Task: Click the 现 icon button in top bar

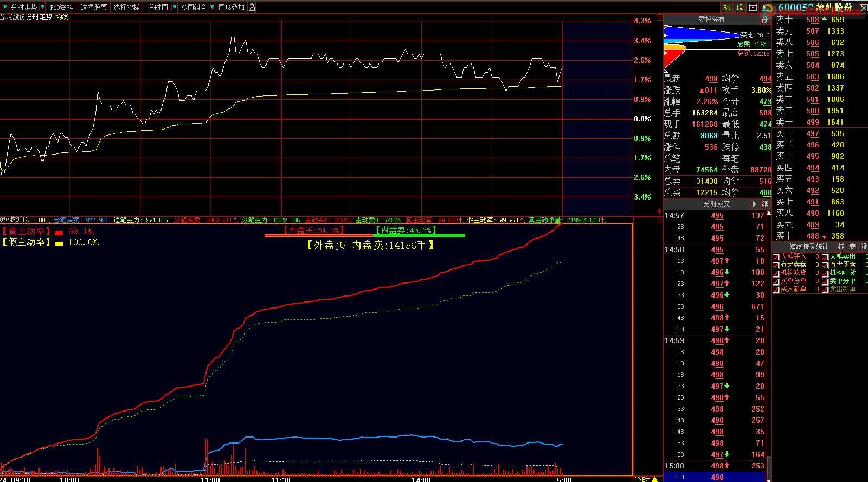Action: (740, 8)
